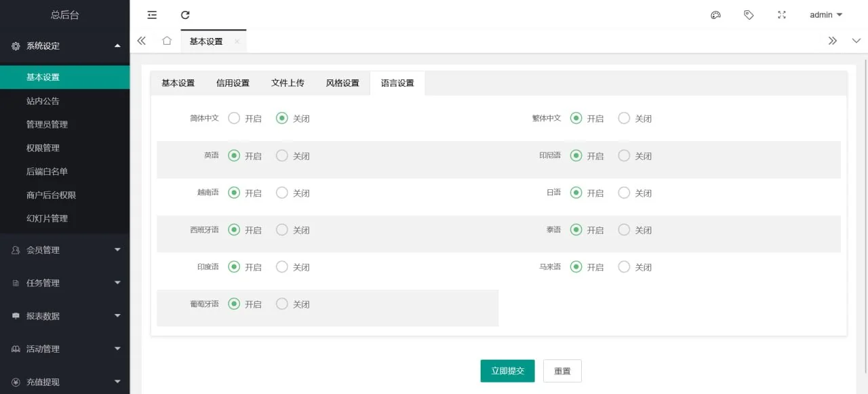
Task: Click the 重置 reset button
Action: point(562,371)
